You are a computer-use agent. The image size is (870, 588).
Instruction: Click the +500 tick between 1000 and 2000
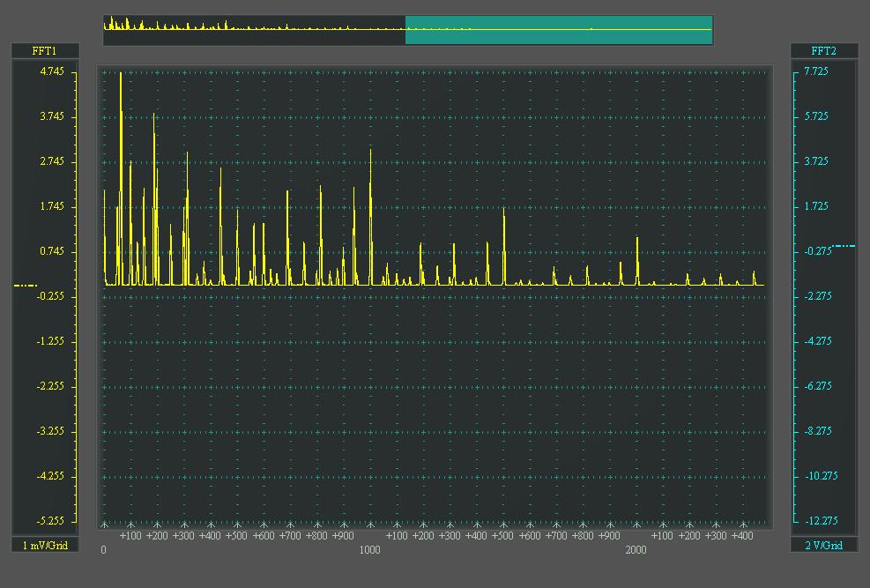(x=502, y=535)
